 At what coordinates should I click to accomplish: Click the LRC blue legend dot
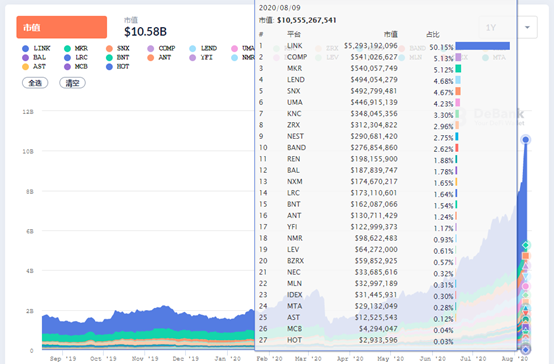(x=67, y=58)
